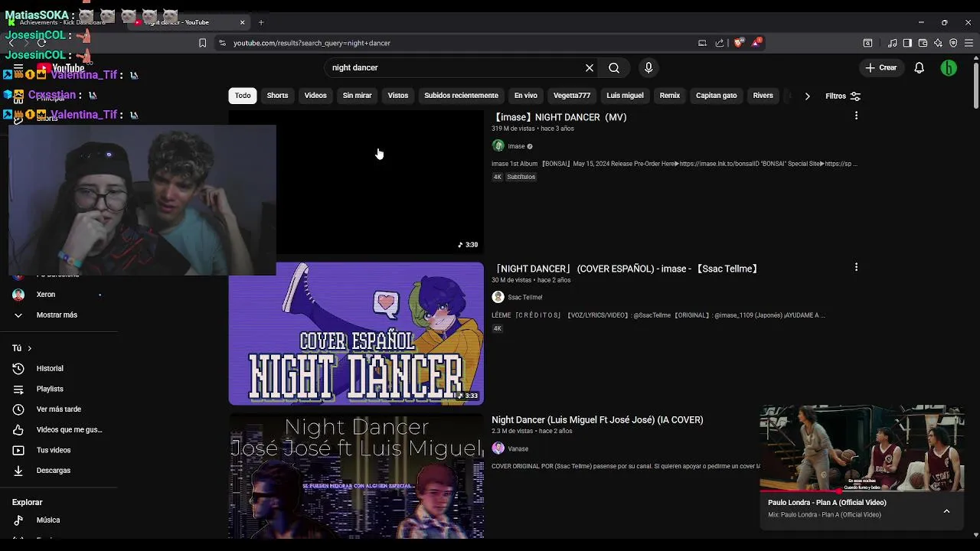Bookmark this page with the bookmark icon
Image resolution: width=980 pixels, height=551 pixels.
tap(202, 43)
